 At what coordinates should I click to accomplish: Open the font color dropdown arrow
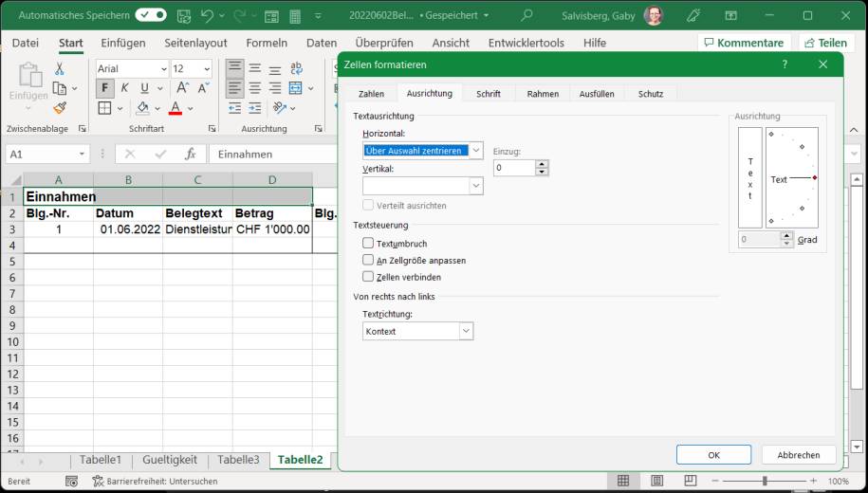tap(191, 108)
